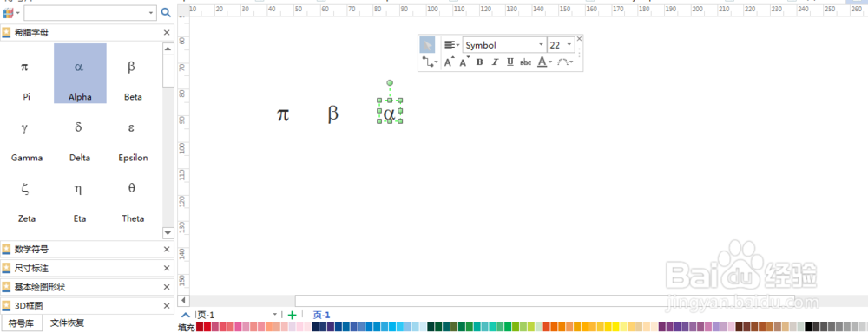Select the Theta symbol
Image resolution: width=868 pixels, height=332 pixels.
[133, 195]
